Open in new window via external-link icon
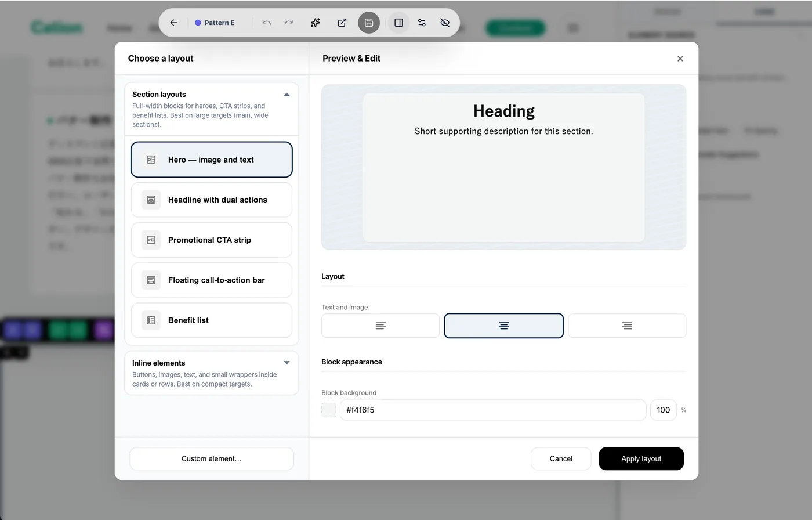This screenshot has width=812, height=520. (x=342, y=23)
